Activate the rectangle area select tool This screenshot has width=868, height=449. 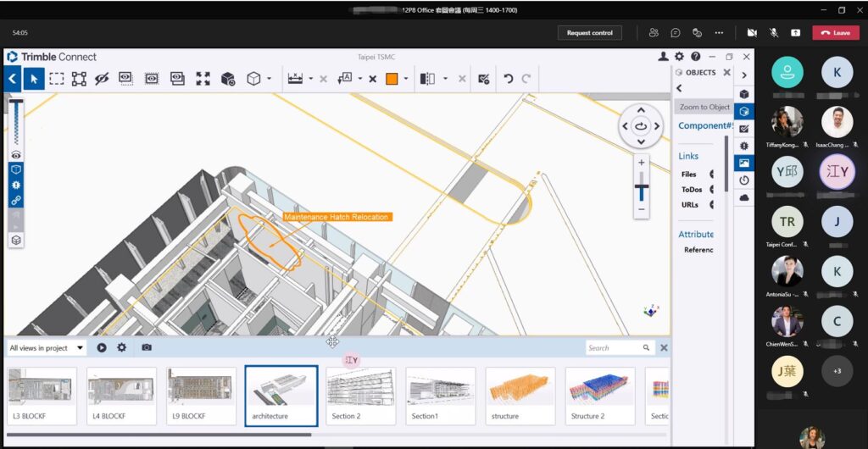56,79
